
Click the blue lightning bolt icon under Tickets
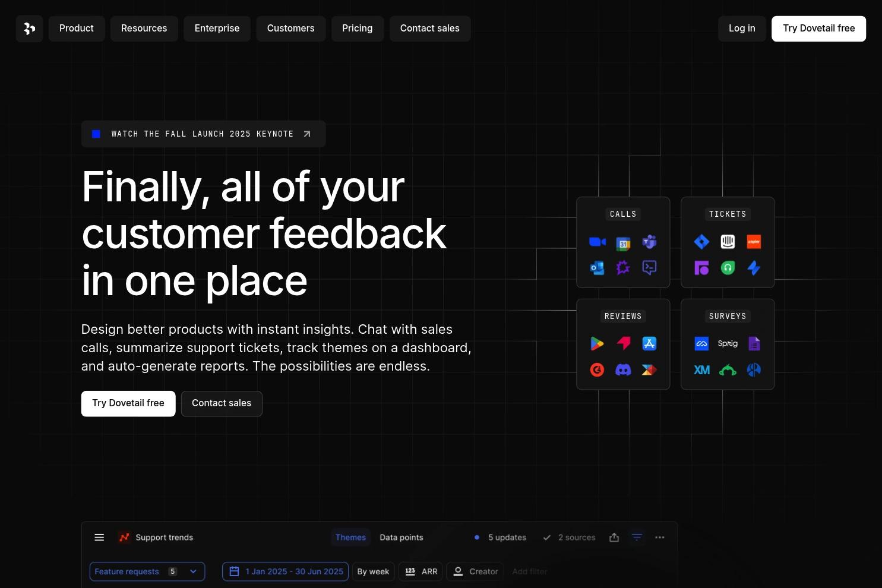click(754, 268)
